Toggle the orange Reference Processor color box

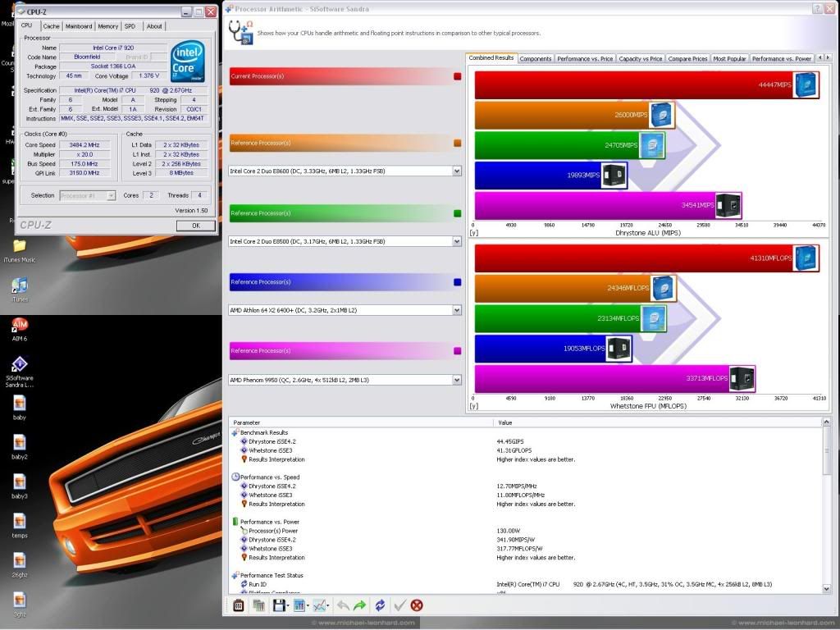pyautogui.click(x=457, y=144)
